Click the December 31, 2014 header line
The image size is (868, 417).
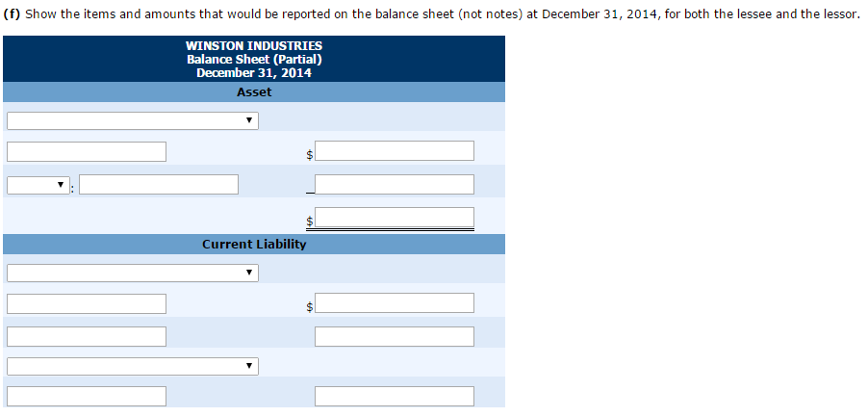click(x=254, y=73)
